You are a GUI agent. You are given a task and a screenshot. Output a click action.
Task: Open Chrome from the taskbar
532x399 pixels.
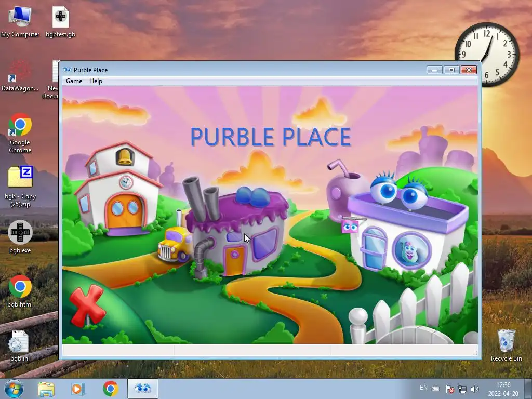pyautogui.click(x=110, y=389)
